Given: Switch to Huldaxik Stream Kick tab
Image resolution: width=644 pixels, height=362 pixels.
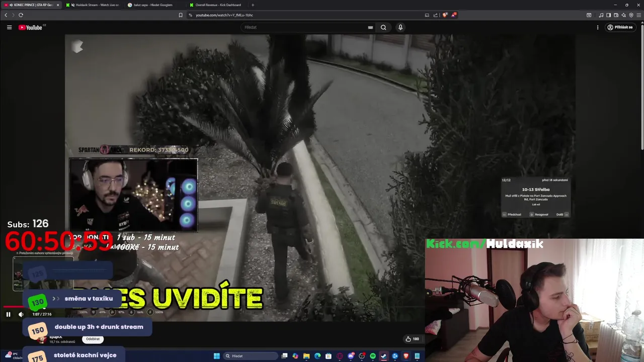Looking at the screenshot, I should pos(93,5).
